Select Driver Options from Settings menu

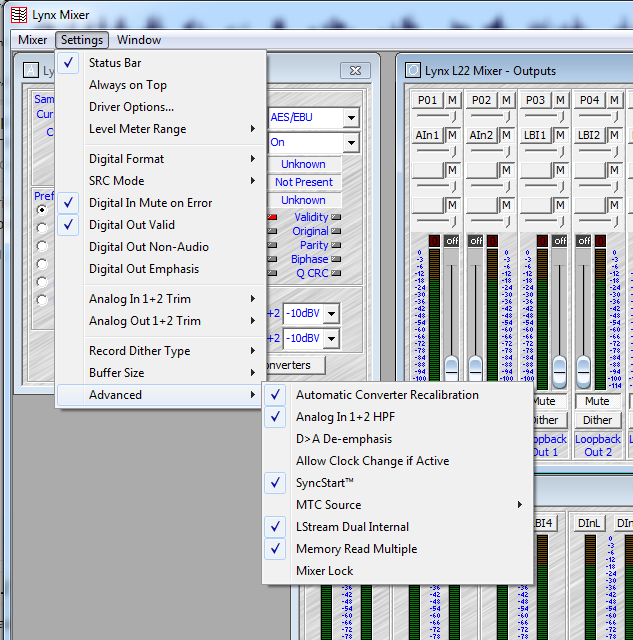pyautogui.click(x=131, y=107)
